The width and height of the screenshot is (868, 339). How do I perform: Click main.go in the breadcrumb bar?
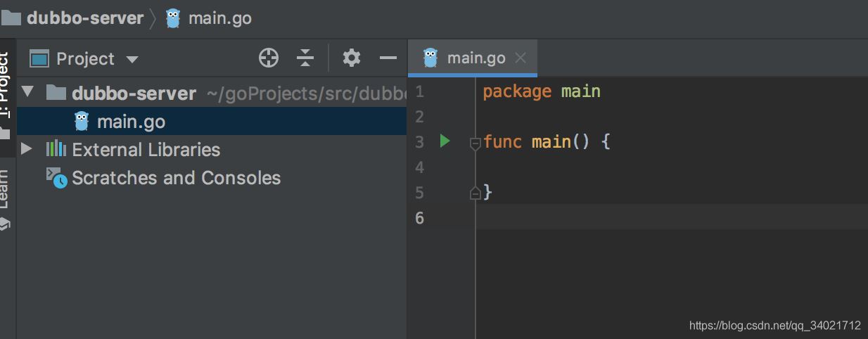(x=219, y=18)
